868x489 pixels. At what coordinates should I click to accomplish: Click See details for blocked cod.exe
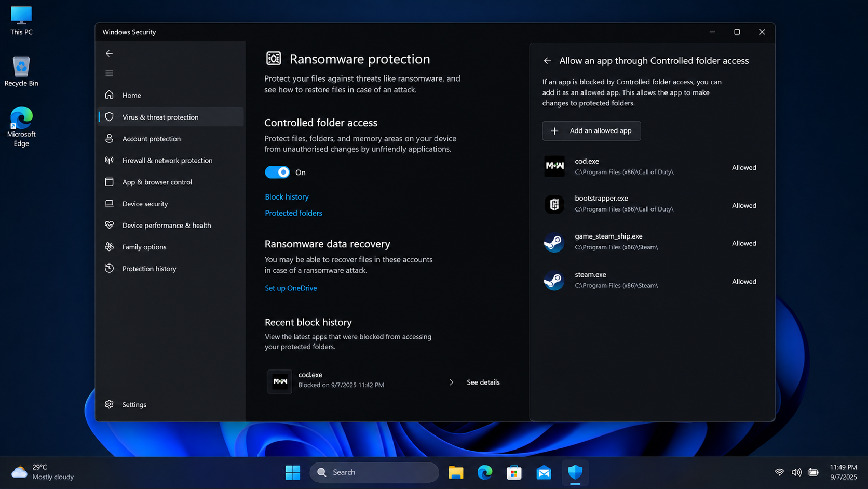[483, 382]
